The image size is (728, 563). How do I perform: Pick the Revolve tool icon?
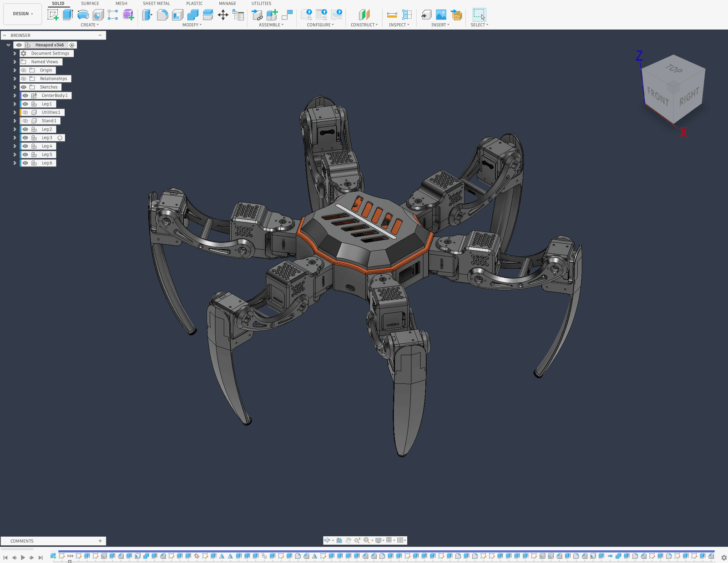(x=83, y=15)
